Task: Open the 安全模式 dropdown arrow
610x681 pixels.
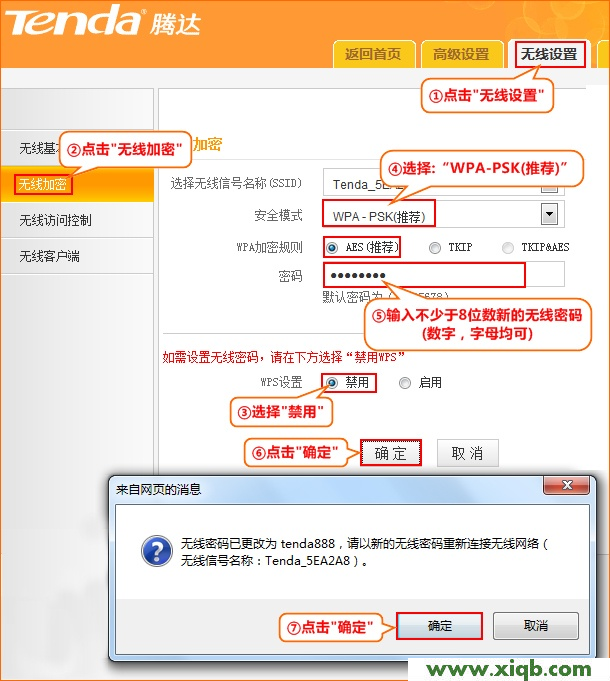Action: 548,213
